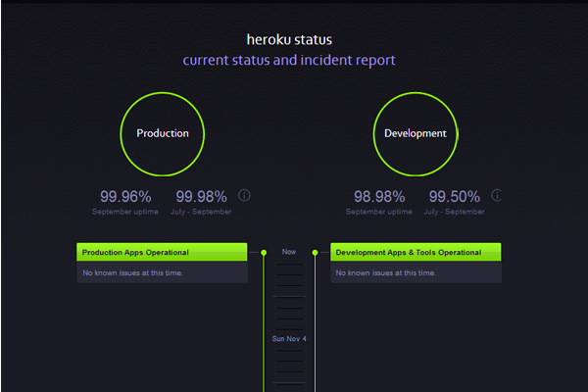Select the Development timeline green dot
Viewport: 588px width, 392px height.
coord(315,253)
